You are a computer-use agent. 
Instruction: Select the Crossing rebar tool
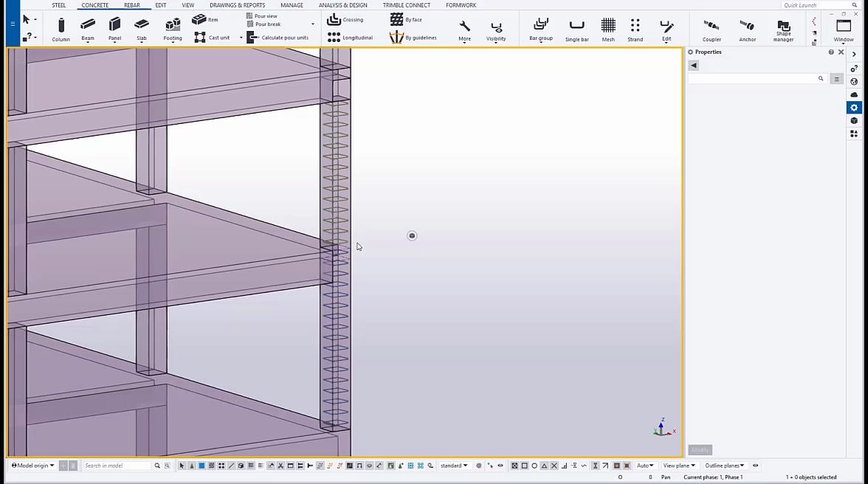coord(345,19)
